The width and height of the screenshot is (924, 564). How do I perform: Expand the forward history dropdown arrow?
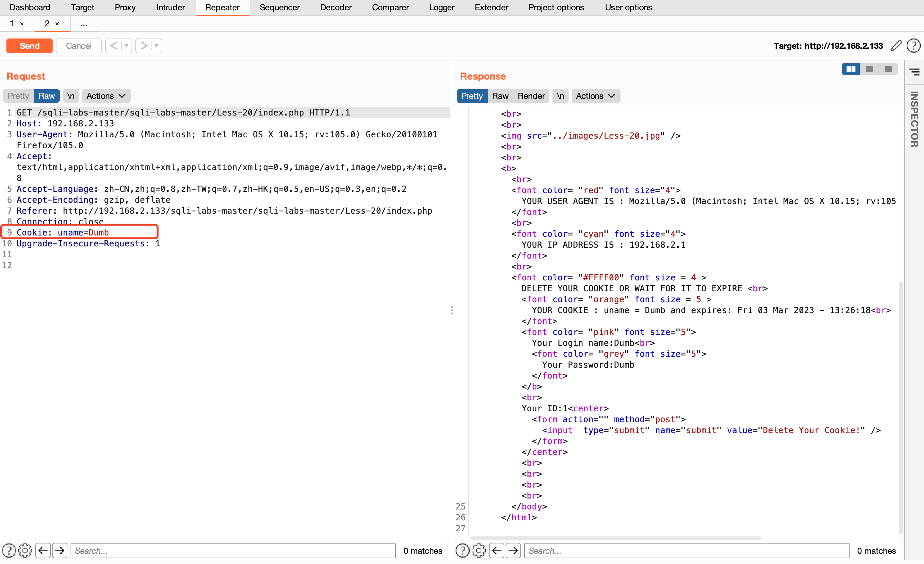[156, 46]
